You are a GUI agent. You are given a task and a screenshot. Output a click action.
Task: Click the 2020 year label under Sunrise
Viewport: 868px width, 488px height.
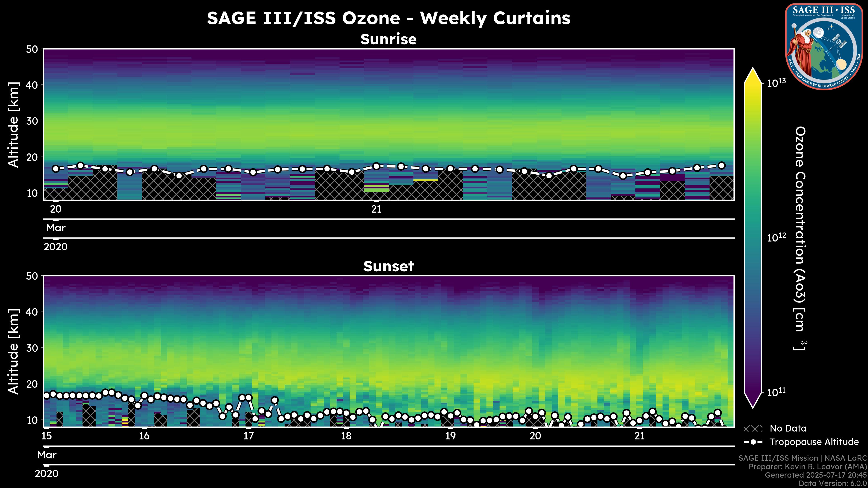[56, 247]
